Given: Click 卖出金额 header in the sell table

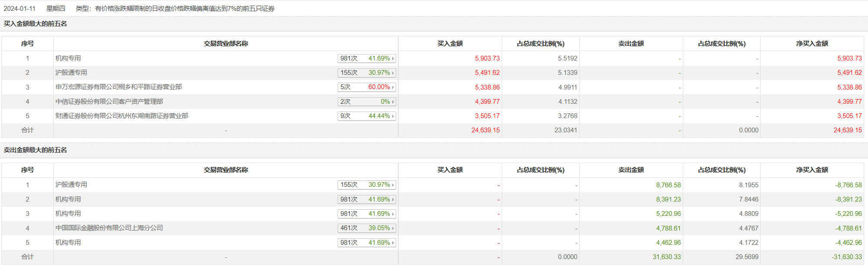Looking at the screenshot, I should [631, 170].
